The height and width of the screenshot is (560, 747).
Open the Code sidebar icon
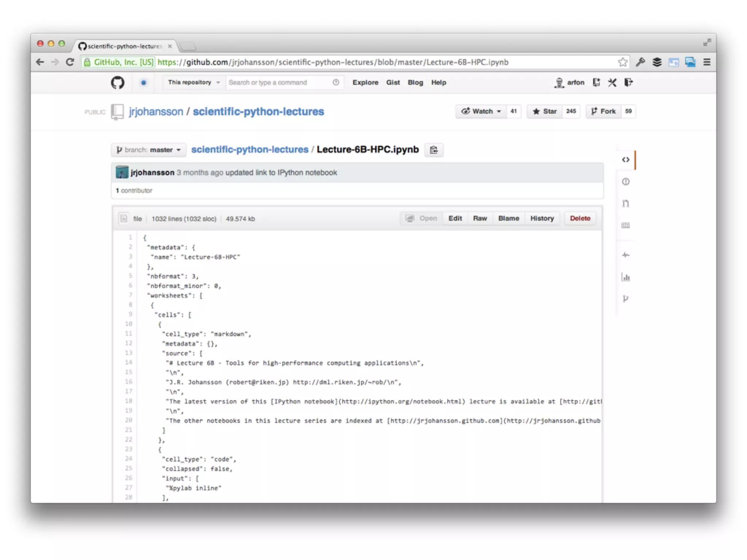[x=626, y=160]
